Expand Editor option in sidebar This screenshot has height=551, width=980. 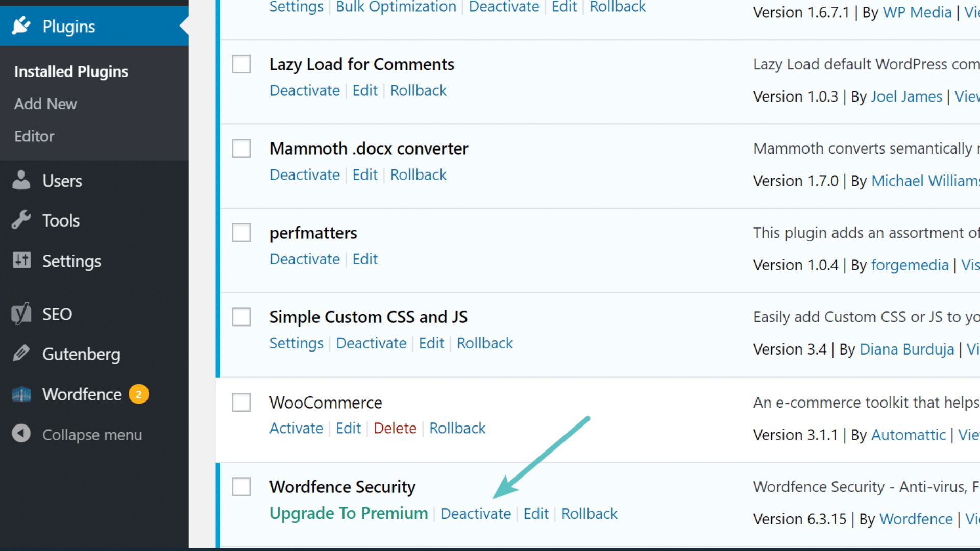click(x=34, y=136)
